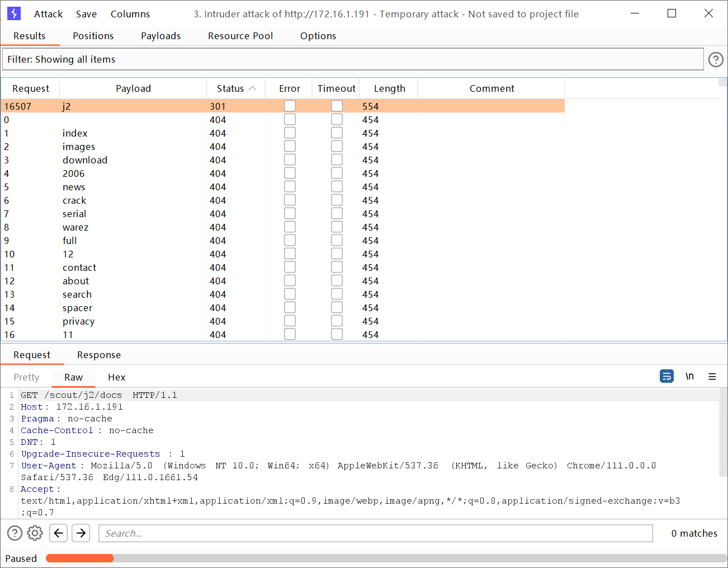Toggle show non-printable characters \n icon
The width and height of the screenshot is (728, 568).
pos(689,377)
